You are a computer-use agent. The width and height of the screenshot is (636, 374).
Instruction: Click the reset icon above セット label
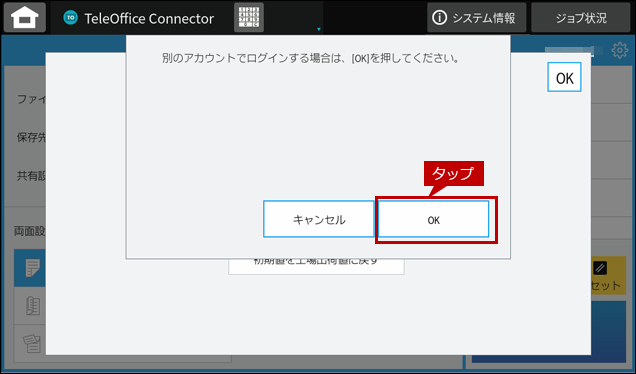pos(600,268)
